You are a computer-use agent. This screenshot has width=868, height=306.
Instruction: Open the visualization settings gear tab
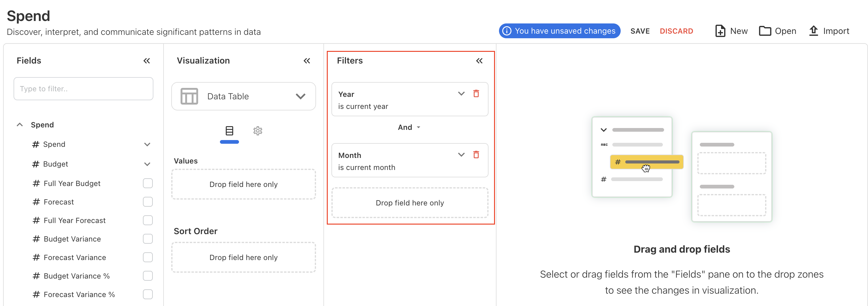pyautogui.click(x=258, y=131)
